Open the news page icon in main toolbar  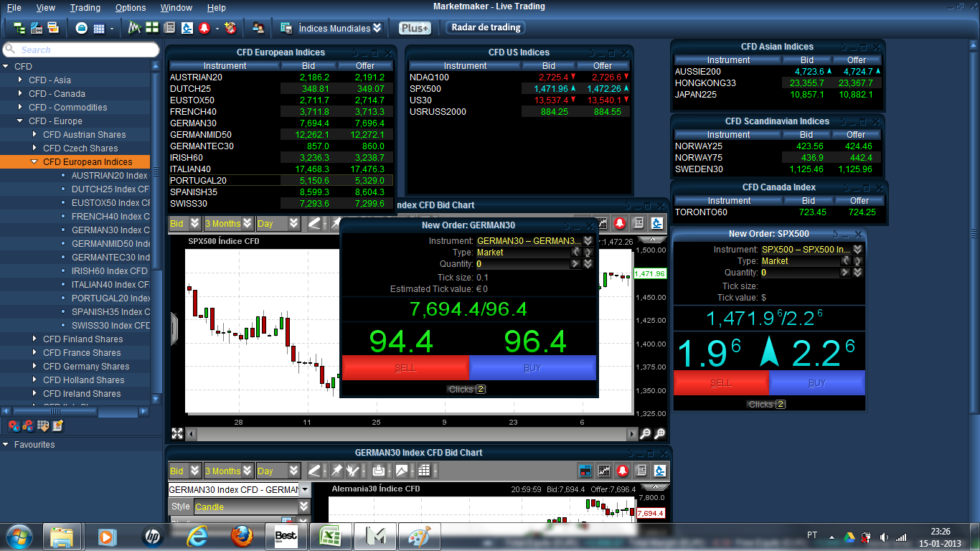click(x=169, y=28)
